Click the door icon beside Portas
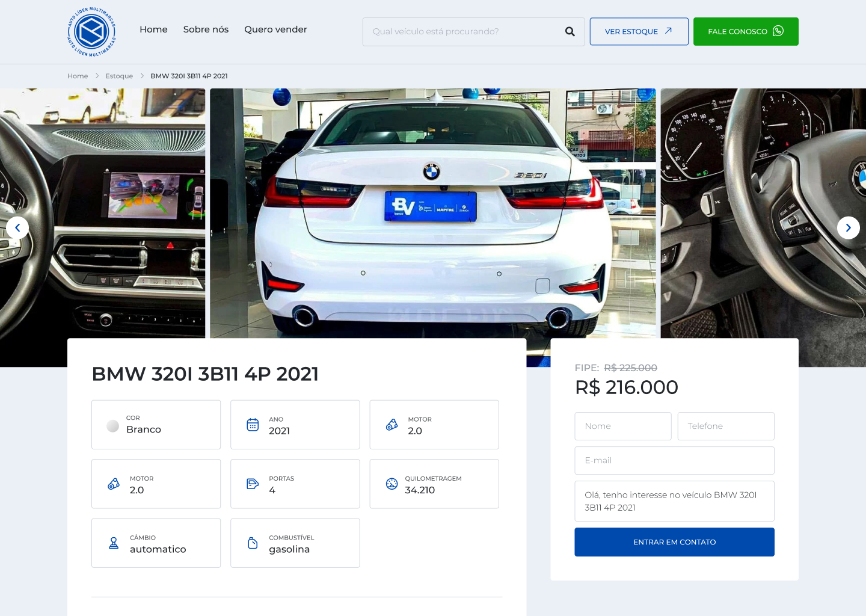This screenshot has height=616, width=866. click(x=253, y=484)
